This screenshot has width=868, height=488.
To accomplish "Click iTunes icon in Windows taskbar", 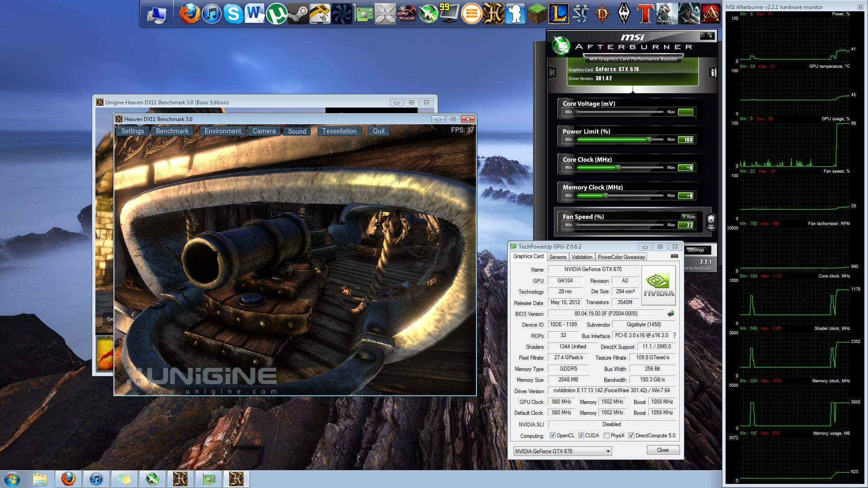I will (x=96, y=479).
